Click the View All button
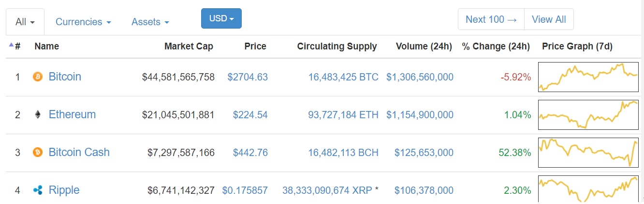This screenshot has width=644, height=204. 549,19
